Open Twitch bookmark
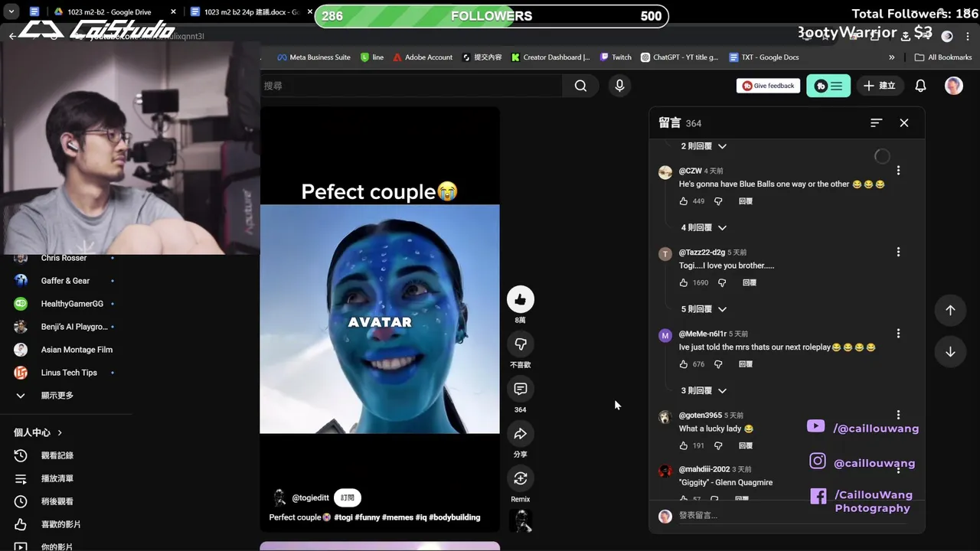This screenshot has width=980, height=551. pyautogui.click(x=616, y=57)
